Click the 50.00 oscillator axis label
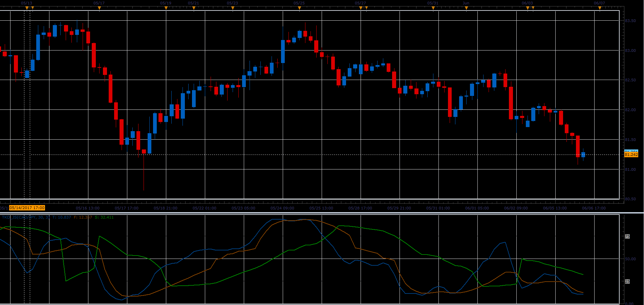The height and width of the screenshot is (305, 644). [x=630, y=259]
